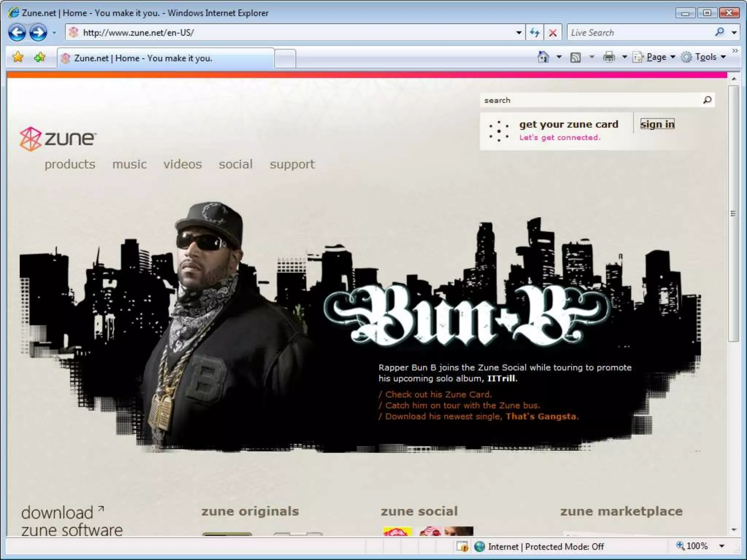The height and width of the screenshot is (560, 747).
Task: Open the zoom level dropdown arrow
Action: (x=721, y=546)
